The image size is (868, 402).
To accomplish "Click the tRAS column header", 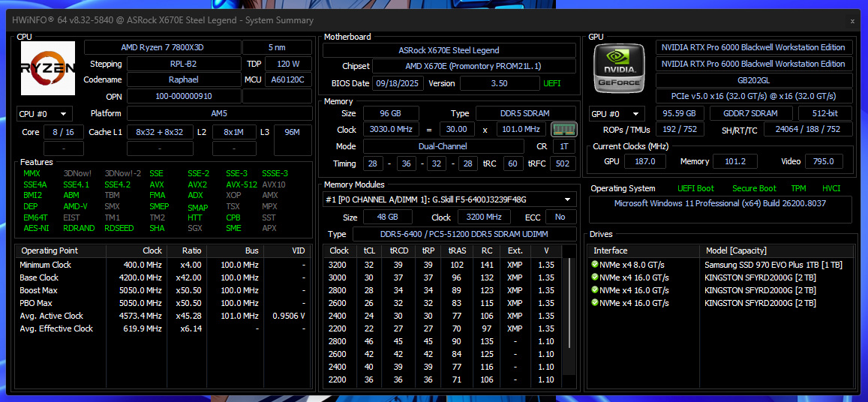I will (457, 250).
